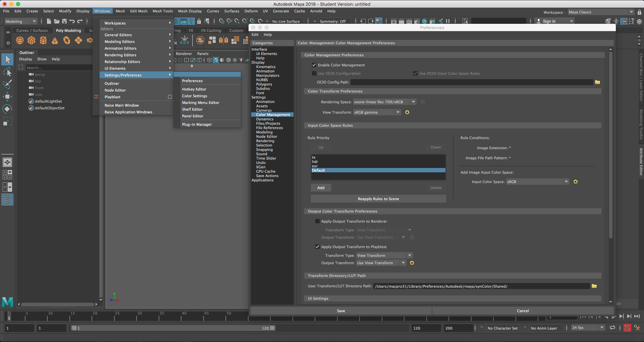Open Playblast Output Transform dropdown
644x342 pixels.
pos(381,263)
